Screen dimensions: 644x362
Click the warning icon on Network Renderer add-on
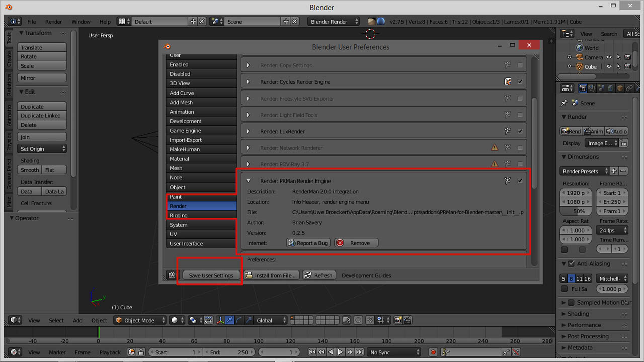tap(495, 148)
